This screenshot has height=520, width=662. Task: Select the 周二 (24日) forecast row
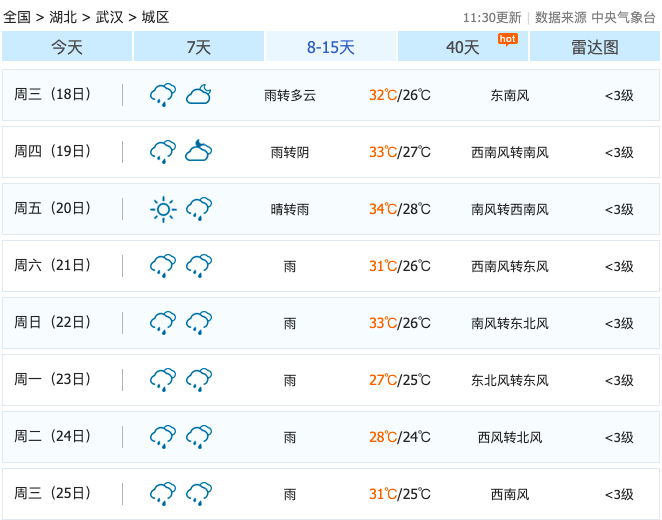pyautogui.click(x=330, y=437)
